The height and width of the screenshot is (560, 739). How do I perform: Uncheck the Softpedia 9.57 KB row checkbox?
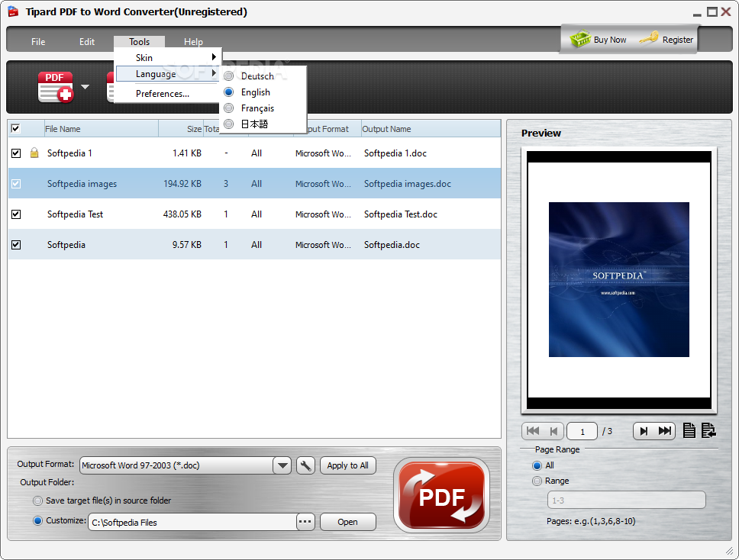point(16,245)
